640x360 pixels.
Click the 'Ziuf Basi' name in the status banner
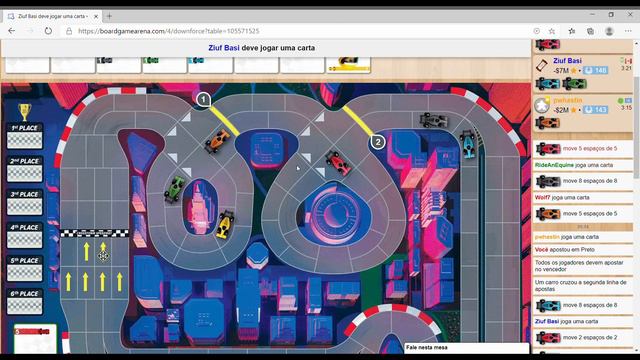224,48
